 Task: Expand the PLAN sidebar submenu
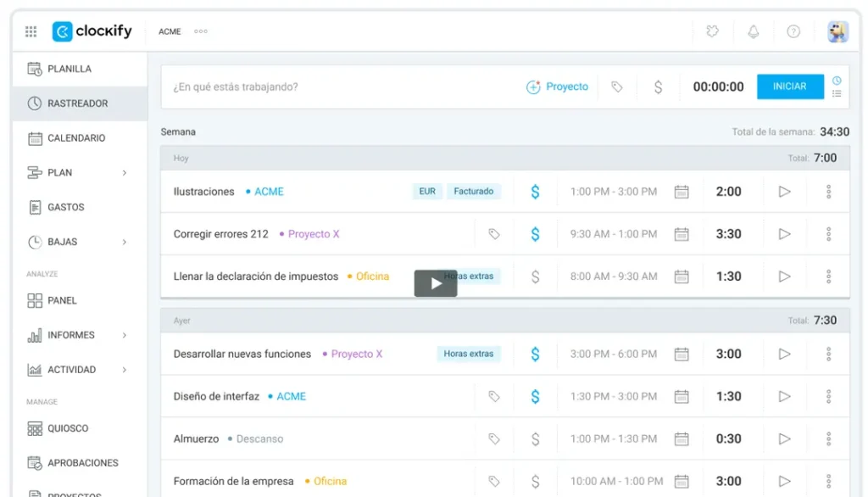coord(124,173)
